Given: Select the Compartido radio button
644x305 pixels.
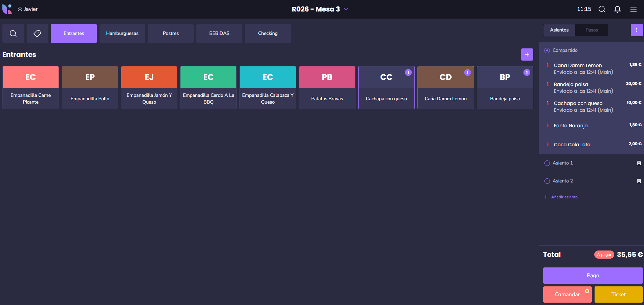Looking at the screenshot, I should click(547, 50).
